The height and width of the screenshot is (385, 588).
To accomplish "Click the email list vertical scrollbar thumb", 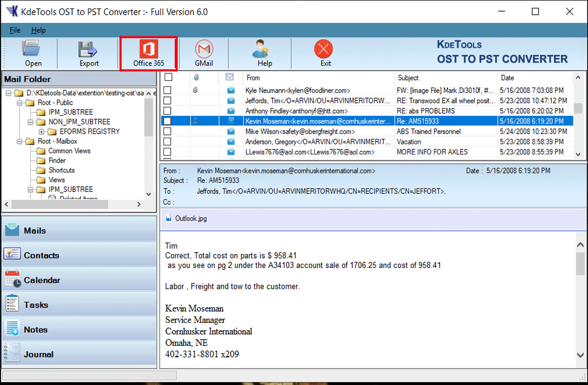I will pyautogui.click(x=578, y=109).
